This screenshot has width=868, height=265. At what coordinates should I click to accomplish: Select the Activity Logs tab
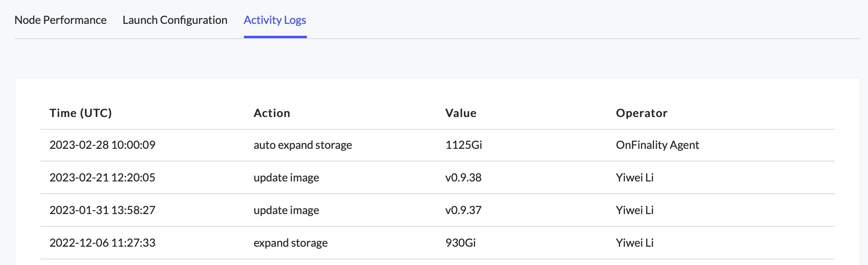(275, 20)
